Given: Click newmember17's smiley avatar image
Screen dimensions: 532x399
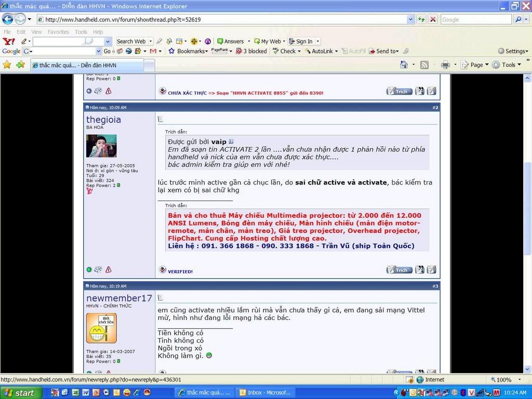Looking at the screenshot, I should pos(101,328).
